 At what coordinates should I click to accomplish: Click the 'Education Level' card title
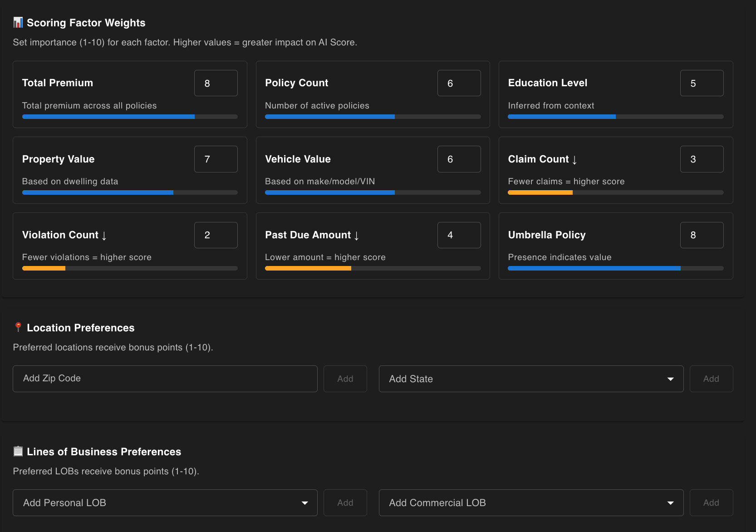coord(548,83)
